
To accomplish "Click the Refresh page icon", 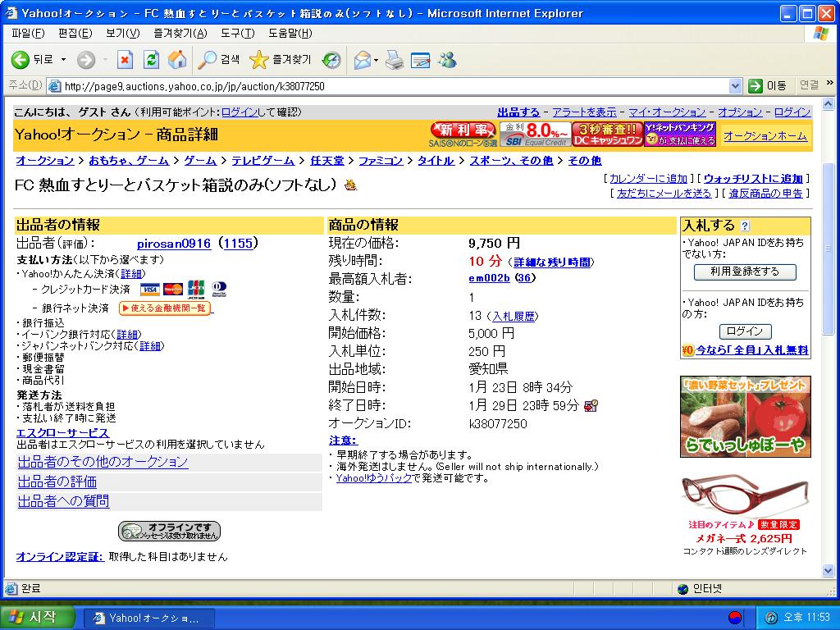I will pyautogui.click(x=151, y=60).
